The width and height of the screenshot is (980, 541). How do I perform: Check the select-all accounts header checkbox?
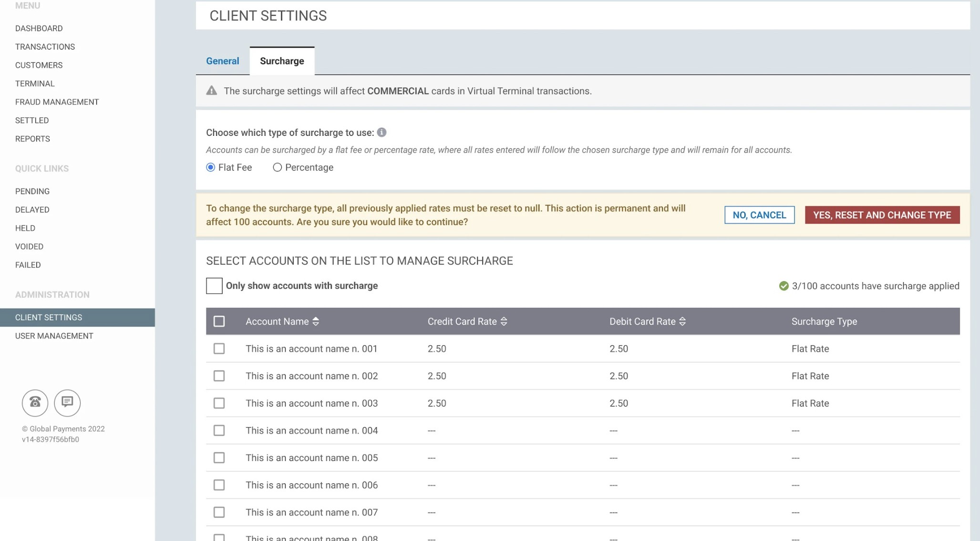pyautogui.click(x=219, y=322)
